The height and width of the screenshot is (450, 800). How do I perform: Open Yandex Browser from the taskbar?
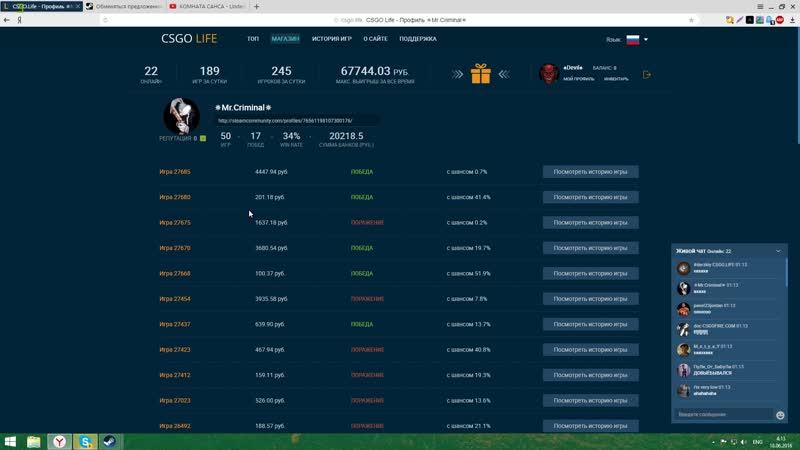59,441
